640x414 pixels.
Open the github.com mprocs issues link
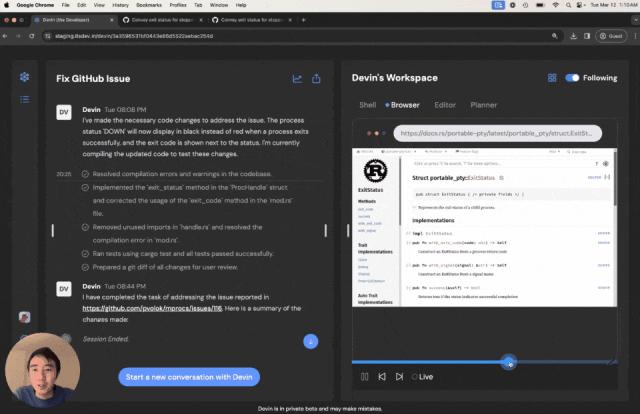pyautogui.click(x=152, y=308)
